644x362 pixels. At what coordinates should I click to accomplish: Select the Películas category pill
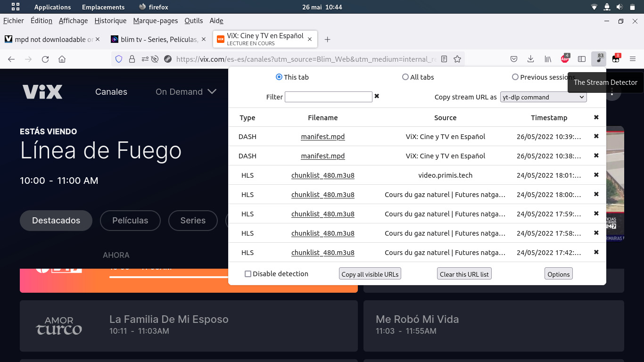click(x=130, y=221)
